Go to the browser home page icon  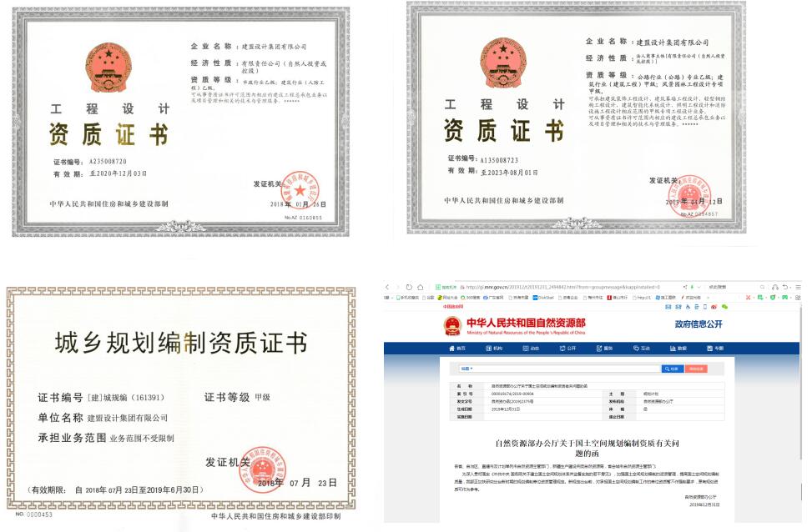coord(421,287)
